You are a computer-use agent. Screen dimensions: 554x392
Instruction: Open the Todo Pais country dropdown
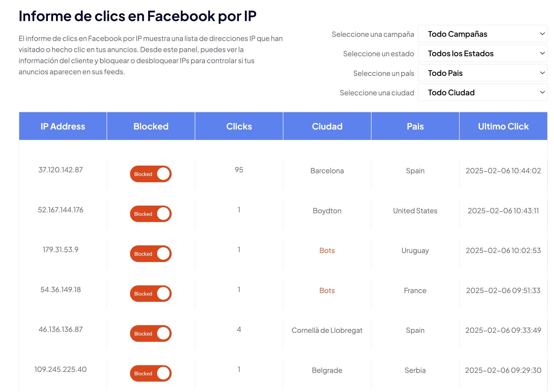point(482,73)
